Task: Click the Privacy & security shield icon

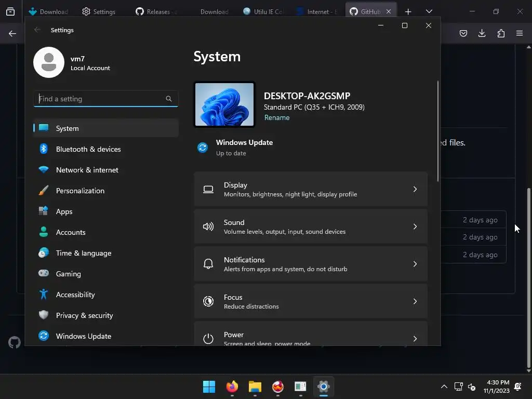Action: point(44,315)
